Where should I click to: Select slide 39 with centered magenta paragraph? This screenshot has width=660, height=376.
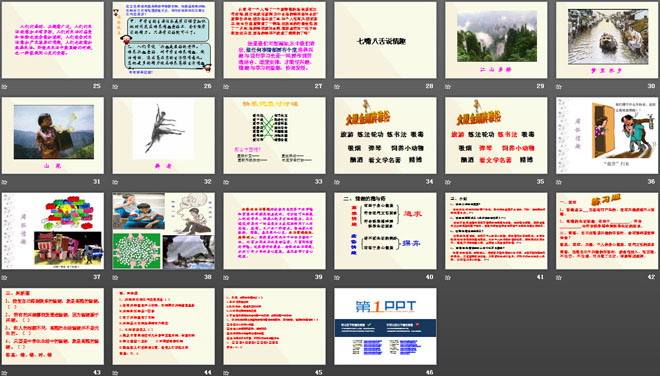coord(274,231)
